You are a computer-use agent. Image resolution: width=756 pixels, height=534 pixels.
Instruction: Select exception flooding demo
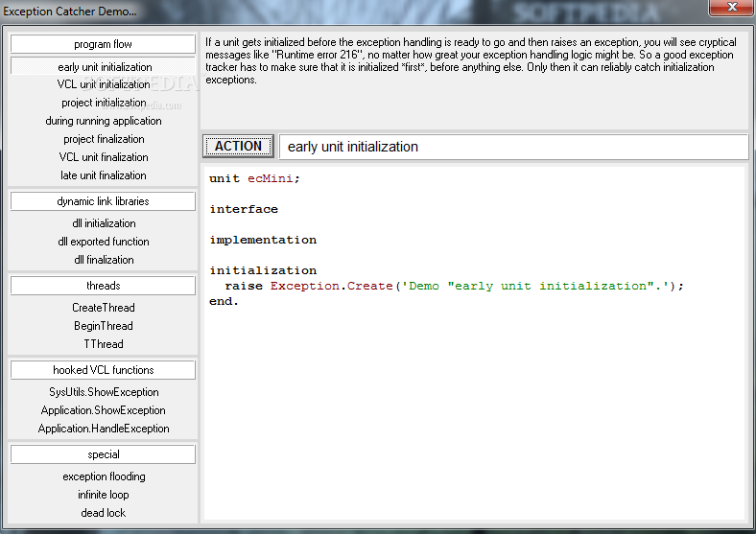[x=104, y=476]
